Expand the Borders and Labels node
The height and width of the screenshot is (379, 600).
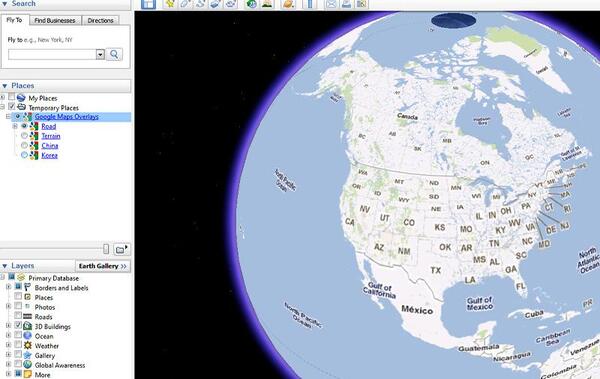pos(8,287)
